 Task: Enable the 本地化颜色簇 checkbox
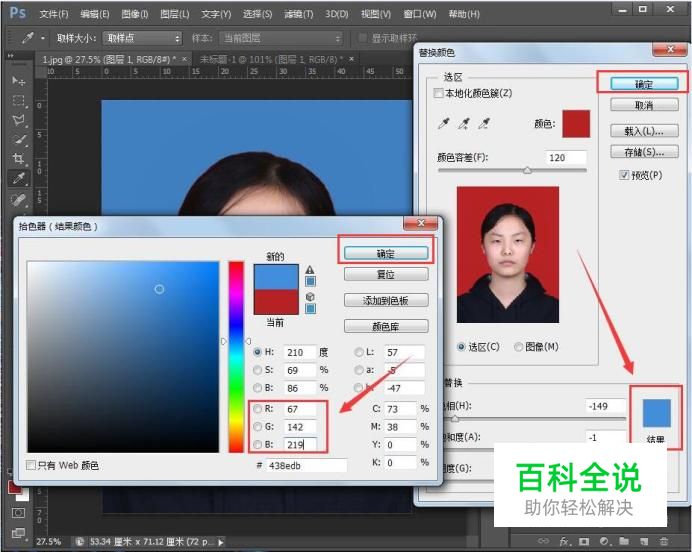[x=438, y=93]
